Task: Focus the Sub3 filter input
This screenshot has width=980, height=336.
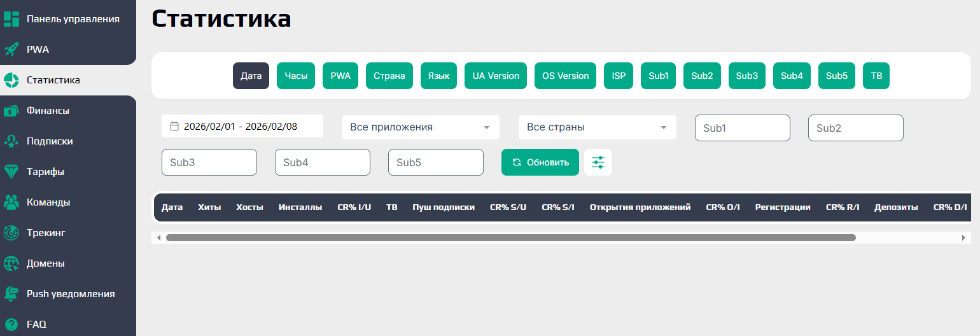Action: tap(209, 162)
